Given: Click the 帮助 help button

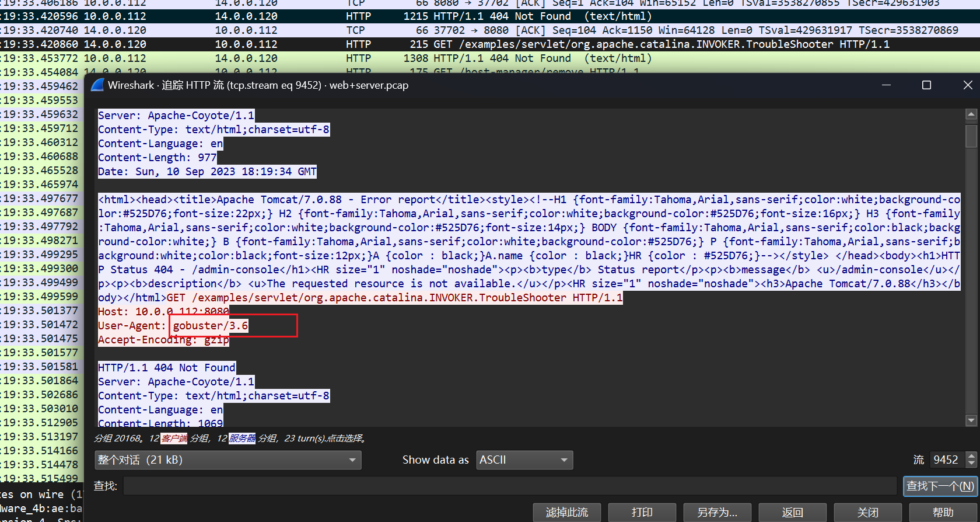Looking at the screenshot, I should [943, 512].
